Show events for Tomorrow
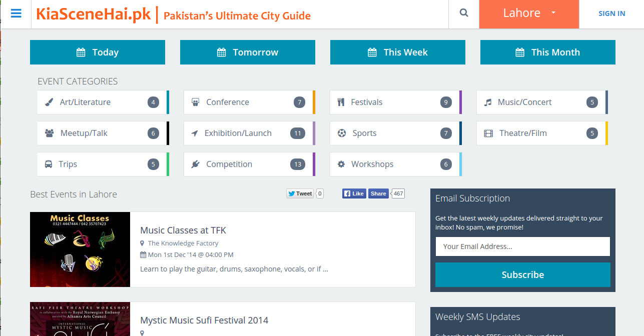The width and height of the screenshot is (644, 336). (x=248, y=52)
